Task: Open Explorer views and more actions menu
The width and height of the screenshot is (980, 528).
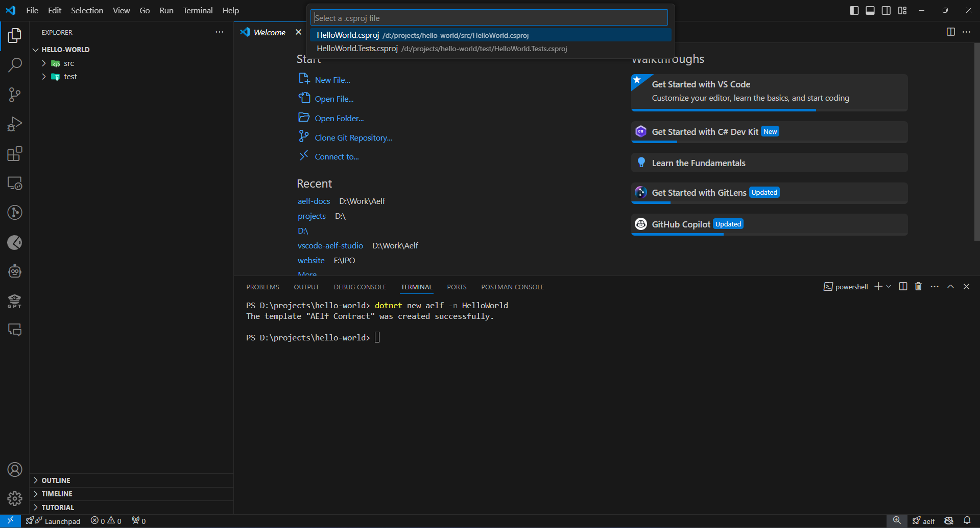Action: (x=220, y=32)
